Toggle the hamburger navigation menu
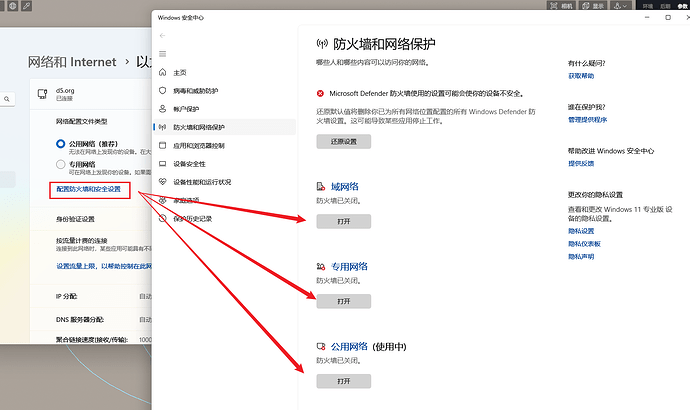Image resolution: width=690 pixels, height=410 pixels. [x=162, y=54]
